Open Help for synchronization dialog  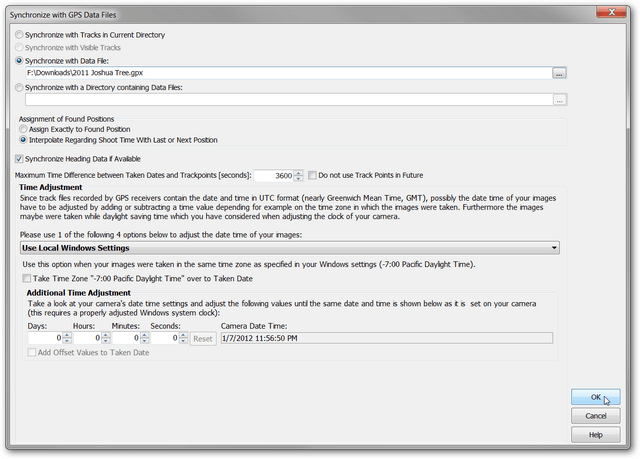[596, 435]
